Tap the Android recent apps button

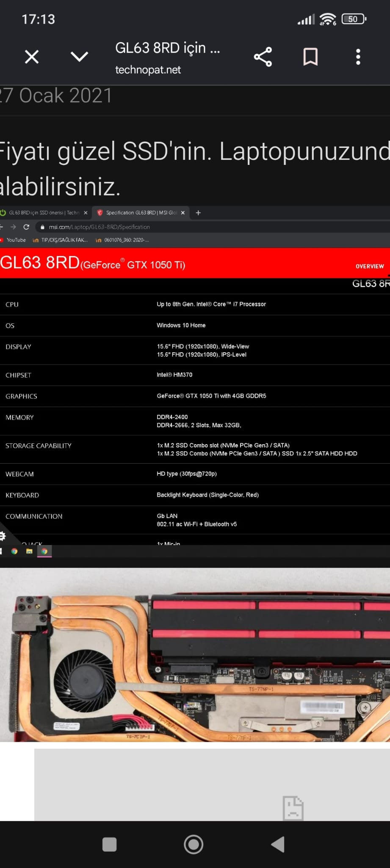(109, 844)
